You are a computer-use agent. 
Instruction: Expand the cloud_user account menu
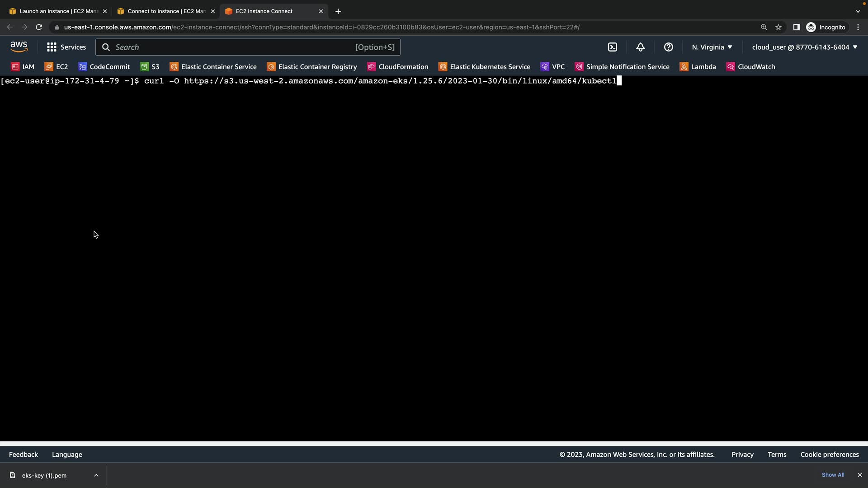[x=804, y=47]
